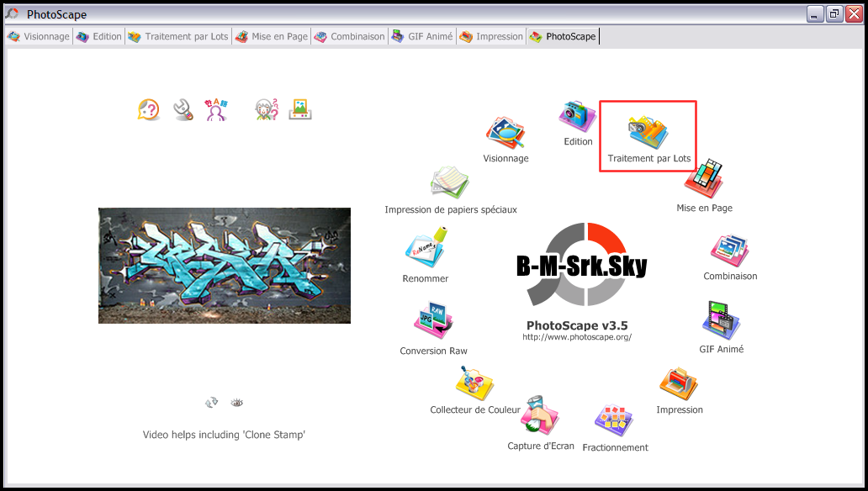Open the Combinaison icon in circle
The height and width of the screenshot is (491, 868).
point(729,251)
